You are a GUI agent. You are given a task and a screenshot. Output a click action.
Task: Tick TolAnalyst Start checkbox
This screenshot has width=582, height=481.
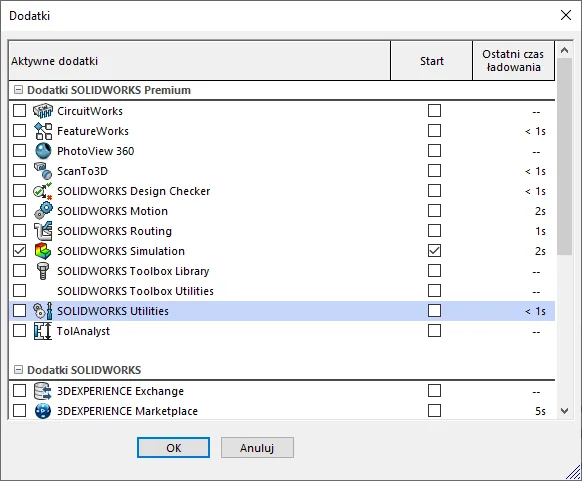coord(434,331)
